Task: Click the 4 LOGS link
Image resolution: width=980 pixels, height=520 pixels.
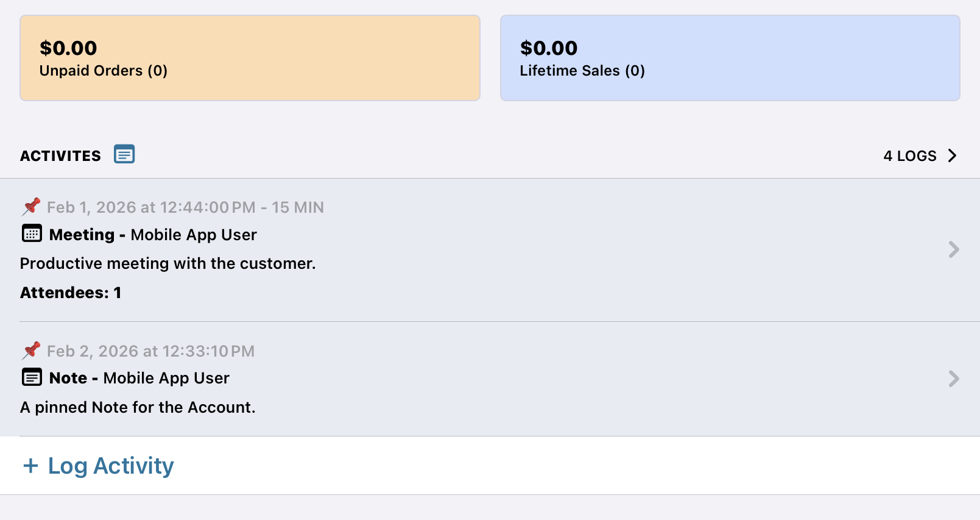Action: point(909,156)
